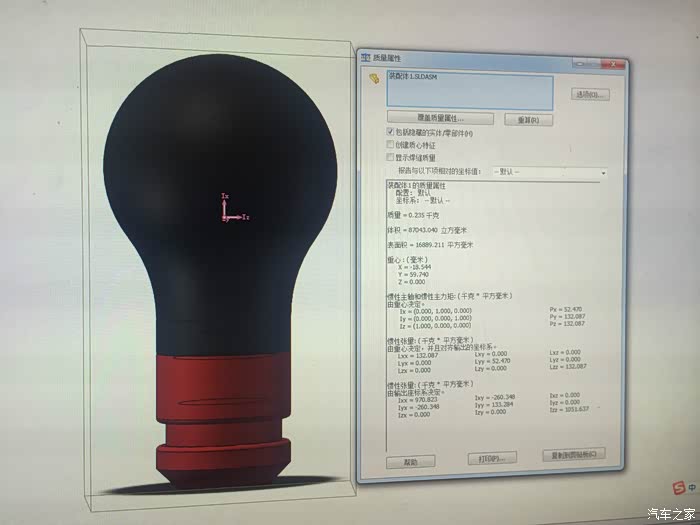This screenshot has height=525, width=700.
Task: Click the Lzz = 132.087 value
Action: click(568, 367)
